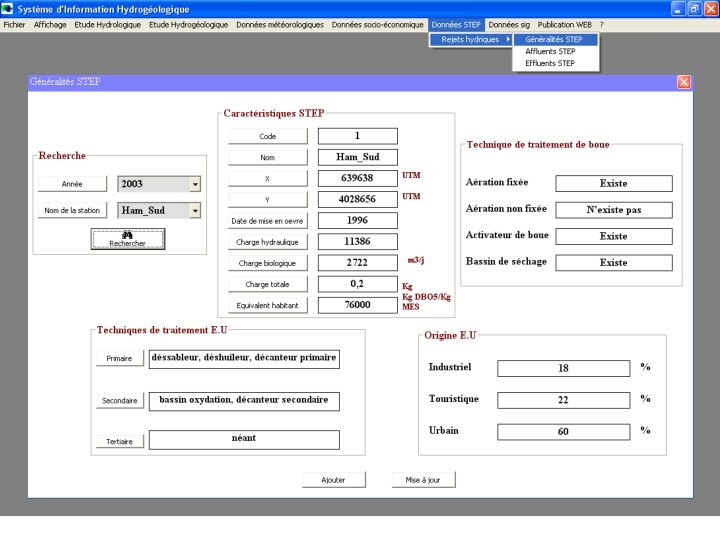The width and height of the screenshot is (720, 540).
Task: Click the Y coordinate label button
Action: click(268, 200)
